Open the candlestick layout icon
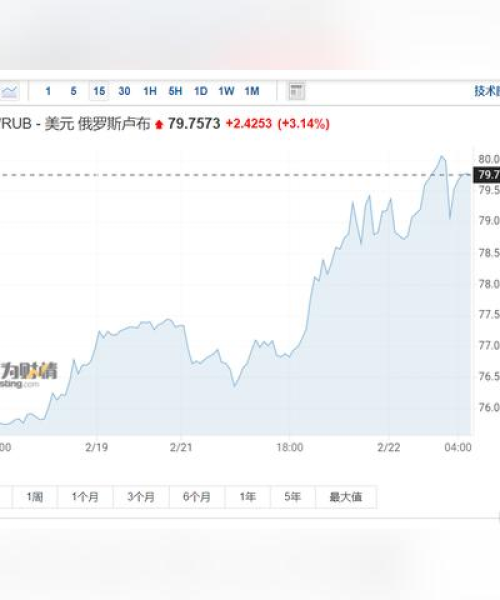Image resolution: width=500 pixels, height=600 pixels. coord(296,91)
